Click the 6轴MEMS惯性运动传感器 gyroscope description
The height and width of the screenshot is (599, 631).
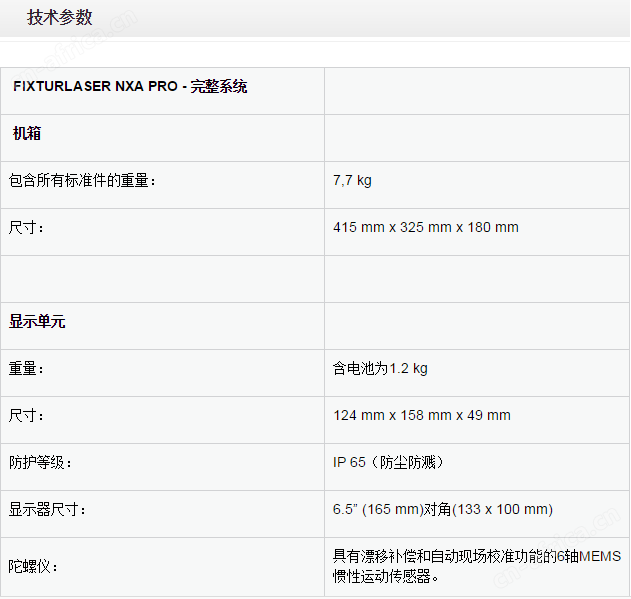[477, 566]
